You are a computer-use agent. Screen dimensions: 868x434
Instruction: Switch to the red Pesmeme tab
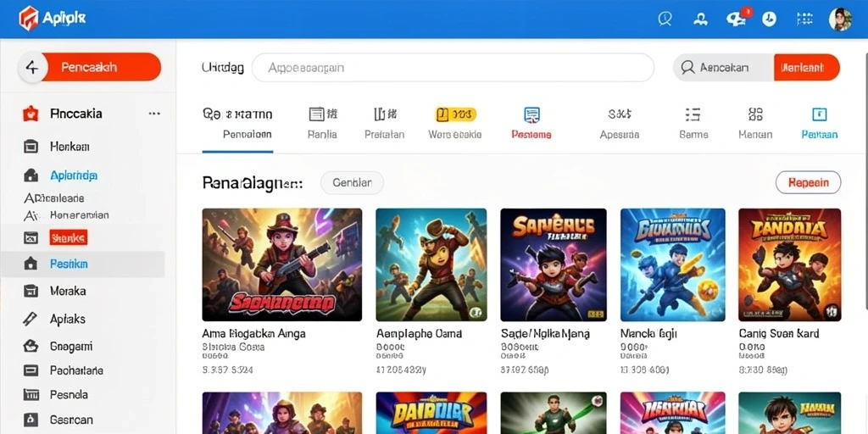(x=531, y=135)
